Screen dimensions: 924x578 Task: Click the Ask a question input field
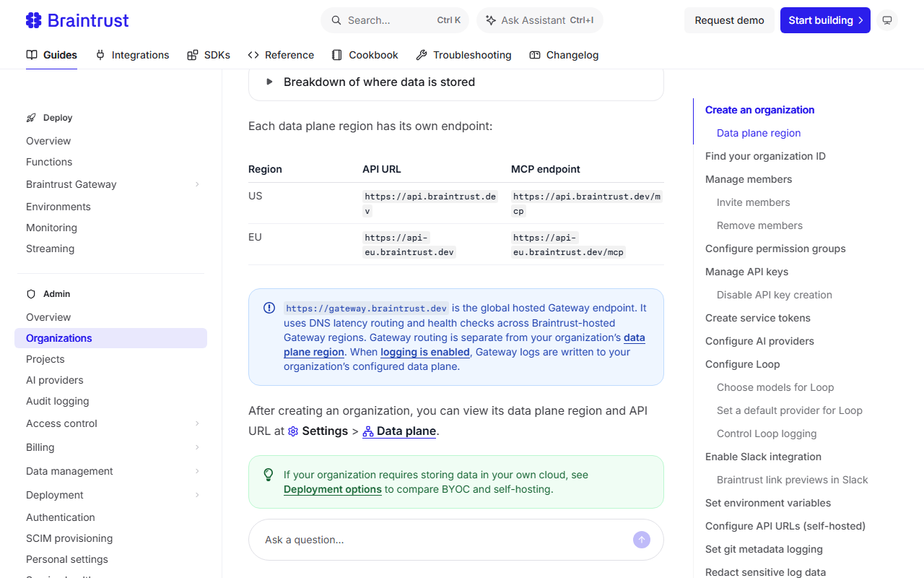pyautogui.click(x=456, y=540)
